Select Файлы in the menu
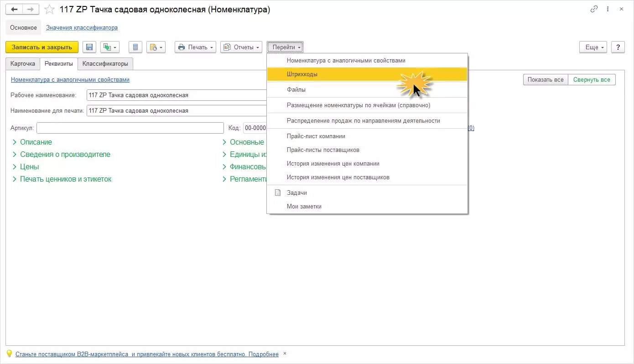Image resolution: width=634 pixels, height=364 pixels. [367, 89]
